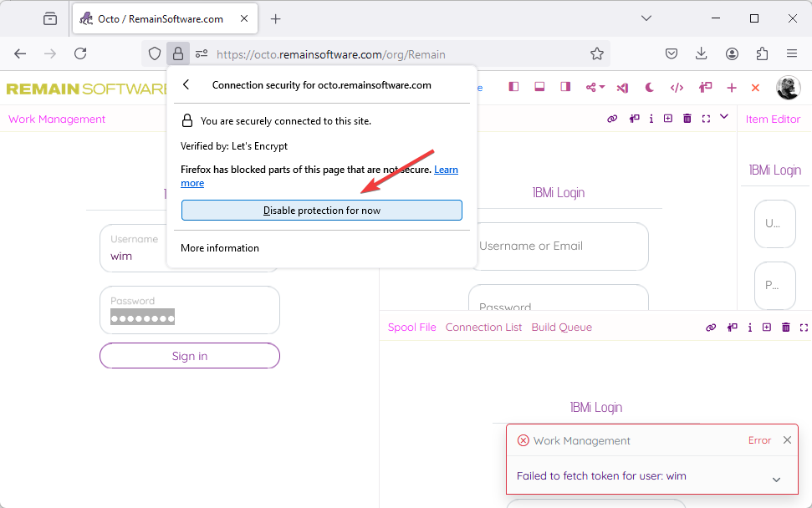Close the Octo / RemainSoftware.com tab
The image size is (812, 508).
244,18
